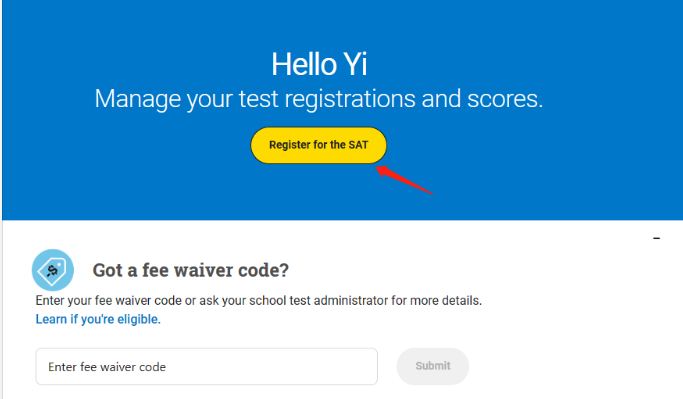The image size is (683, 399).
Task: Open the Learn if you're eligible link
Action: pos(98,319)
